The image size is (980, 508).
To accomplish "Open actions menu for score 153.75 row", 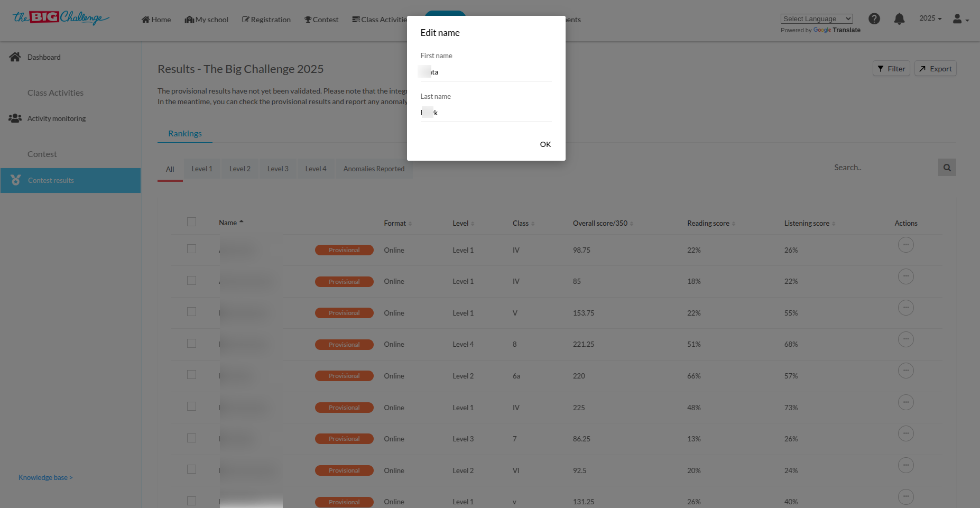I will (x=906, y=308).
